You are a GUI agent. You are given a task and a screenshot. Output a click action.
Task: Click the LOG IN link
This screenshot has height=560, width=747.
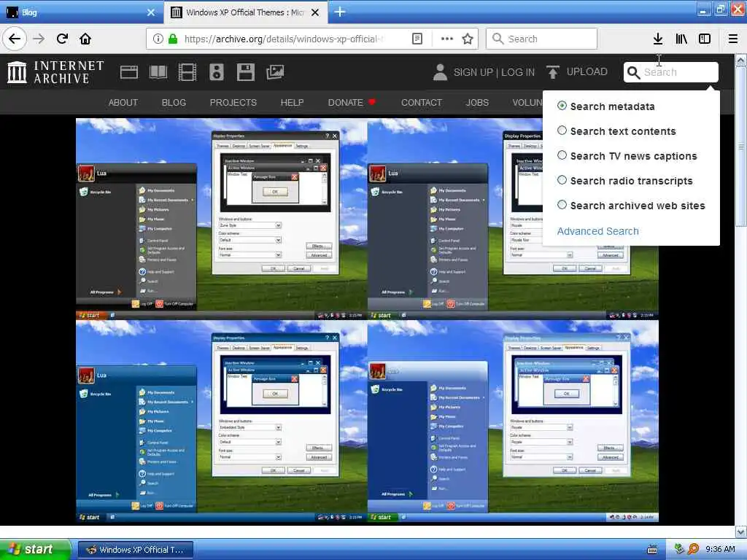[518, 72]
